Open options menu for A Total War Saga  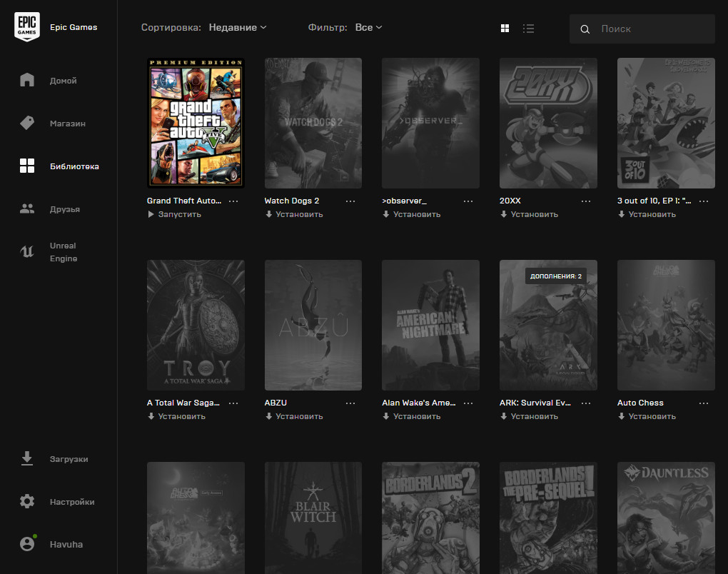point(233,403)
